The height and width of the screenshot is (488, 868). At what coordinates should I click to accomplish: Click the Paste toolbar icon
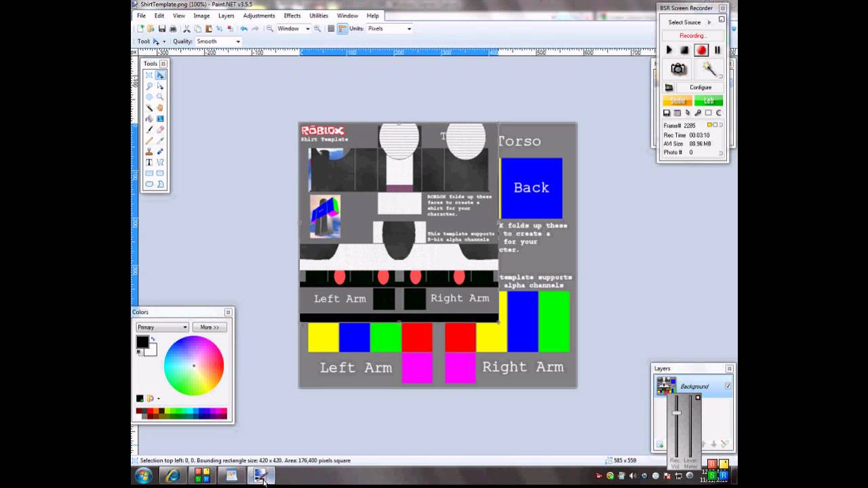[208, 28]
